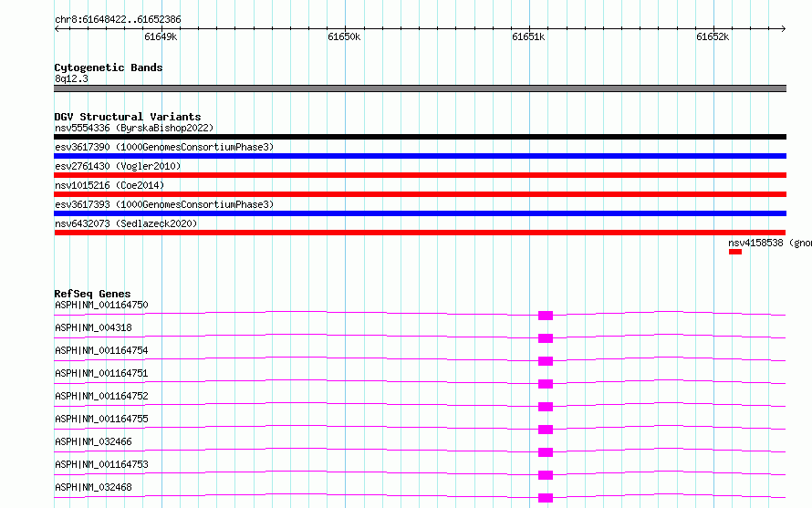The image size is (812, 508).
Task: Click the left arrow of the ruler
Action: pos(57,28)
